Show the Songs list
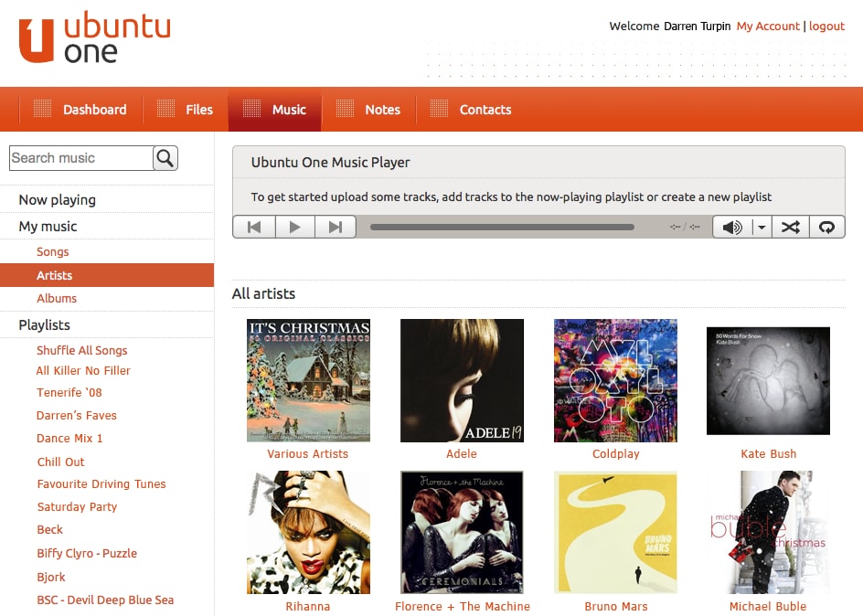 pyautogui.click(x=53, y=252)
